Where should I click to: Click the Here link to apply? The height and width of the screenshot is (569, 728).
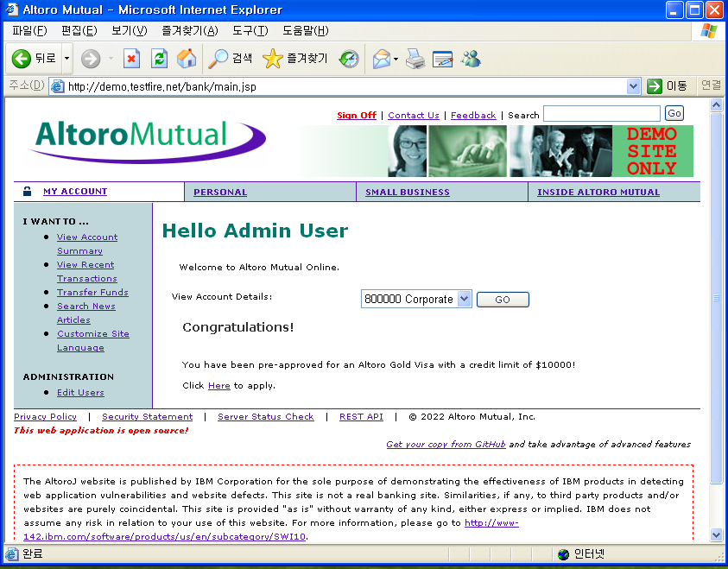coord(219,386)
